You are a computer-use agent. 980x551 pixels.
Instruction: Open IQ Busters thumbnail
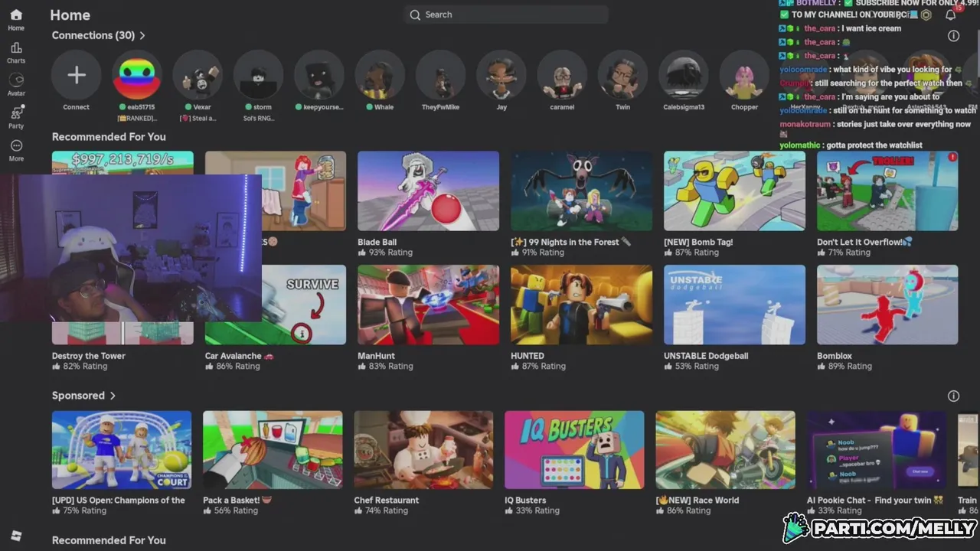tap(574, 450)
